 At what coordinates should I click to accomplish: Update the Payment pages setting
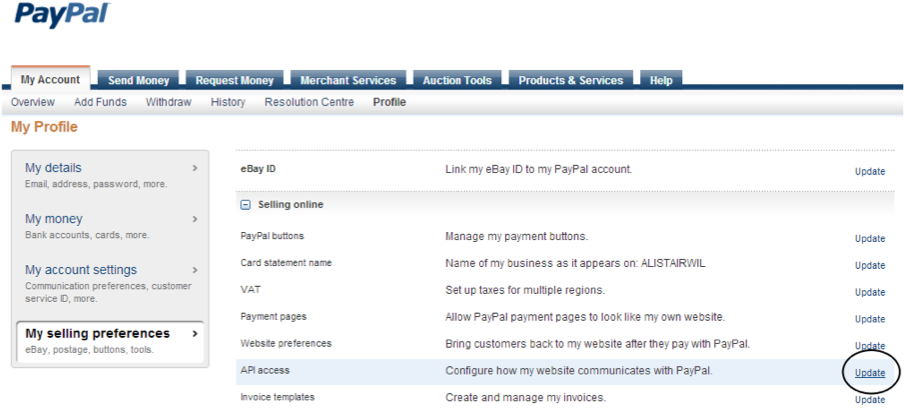(x=869, y=319)
